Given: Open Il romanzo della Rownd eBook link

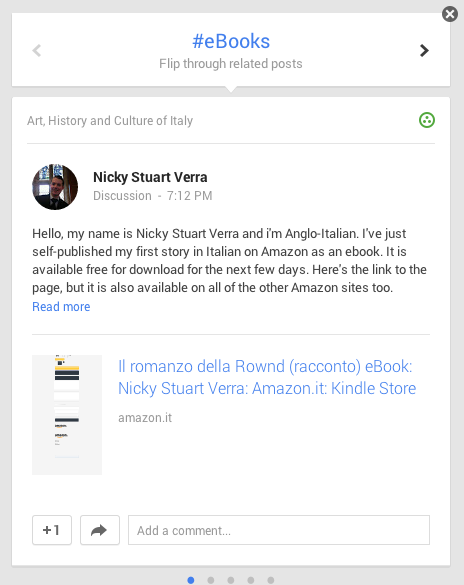Looking at the screenshot, I should pos(267,377).
